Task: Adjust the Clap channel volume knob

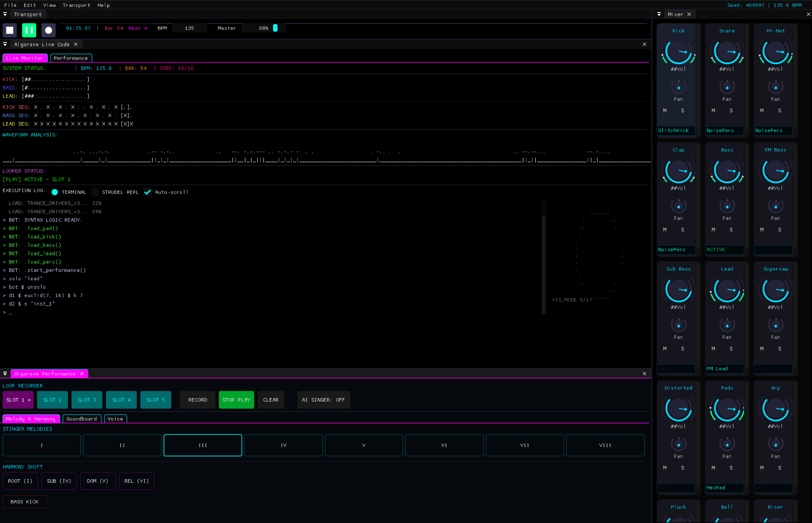Action: pyautogui.click(x=678, y=171)
